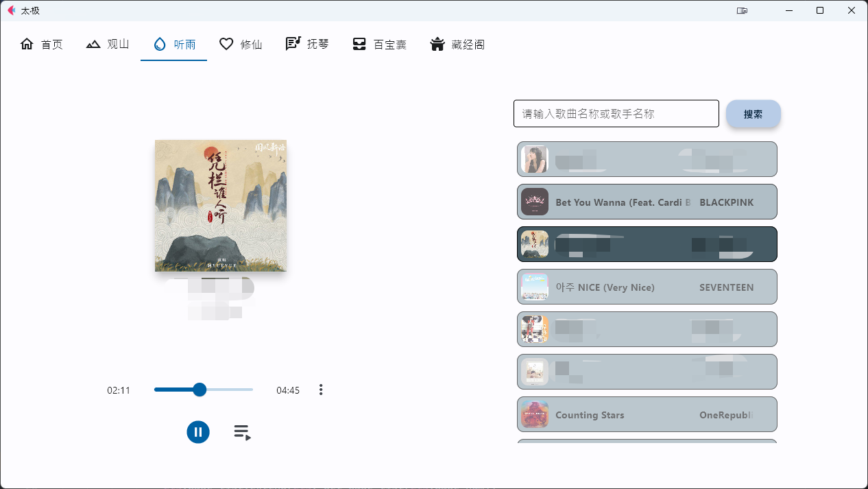868x489 pixels.
Task: Open the playlist queue icon
Action: click(242, 432)
